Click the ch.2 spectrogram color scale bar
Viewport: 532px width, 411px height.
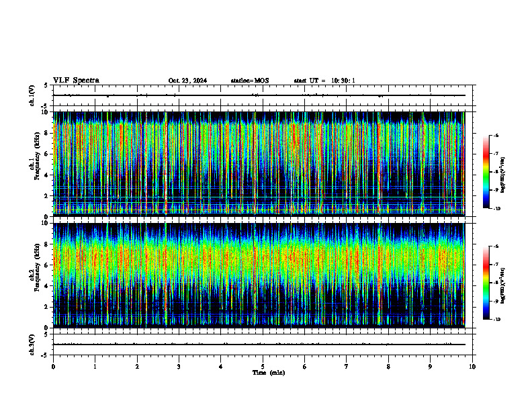[x=486, y=283]
